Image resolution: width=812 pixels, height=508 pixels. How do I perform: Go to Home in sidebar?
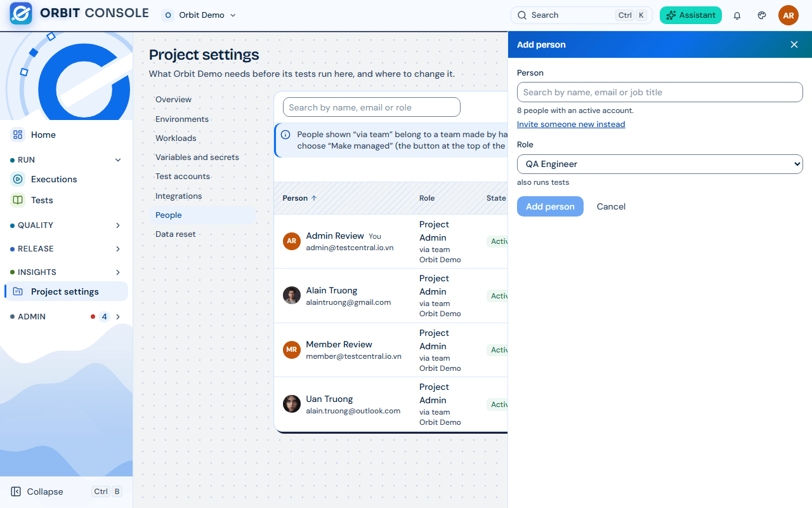66,135
